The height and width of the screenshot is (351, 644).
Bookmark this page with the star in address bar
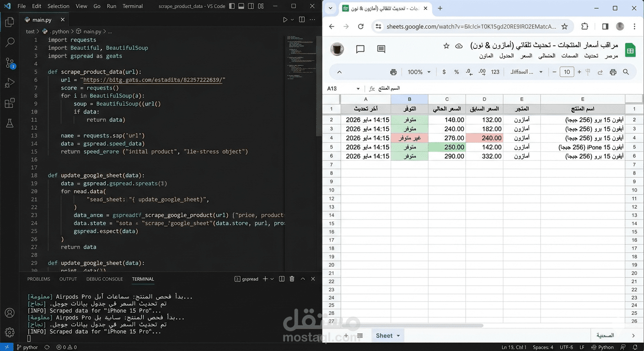tap(565, 27)
